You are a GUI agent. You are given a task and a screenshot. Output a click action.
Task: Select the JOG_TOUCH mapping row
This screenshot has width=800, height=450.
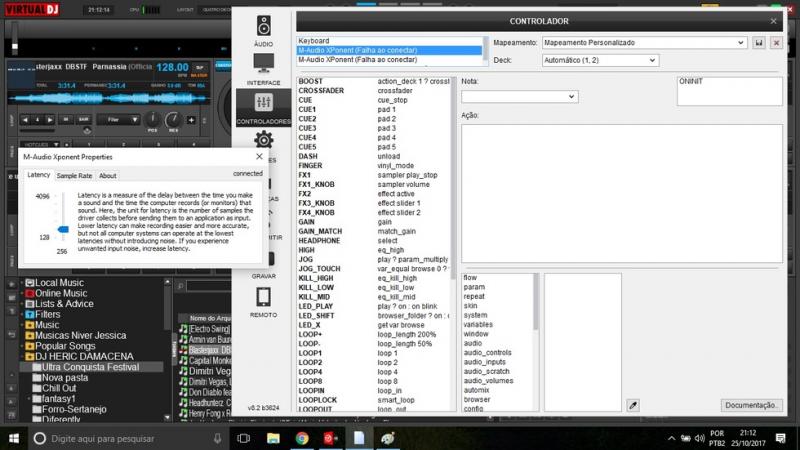coord(374,269)
